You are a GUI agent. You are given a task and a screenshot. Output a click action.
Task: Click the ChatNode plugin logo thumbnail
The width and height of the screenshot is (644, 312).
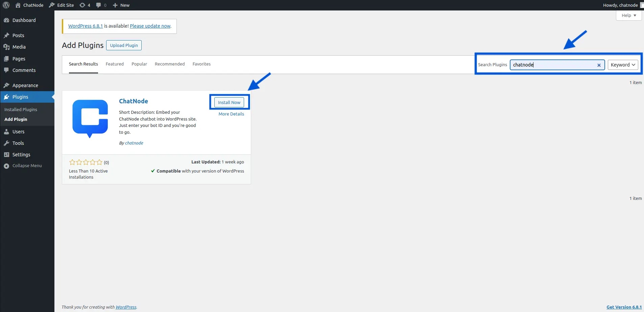pyautogui.click(x=90, y=119)
